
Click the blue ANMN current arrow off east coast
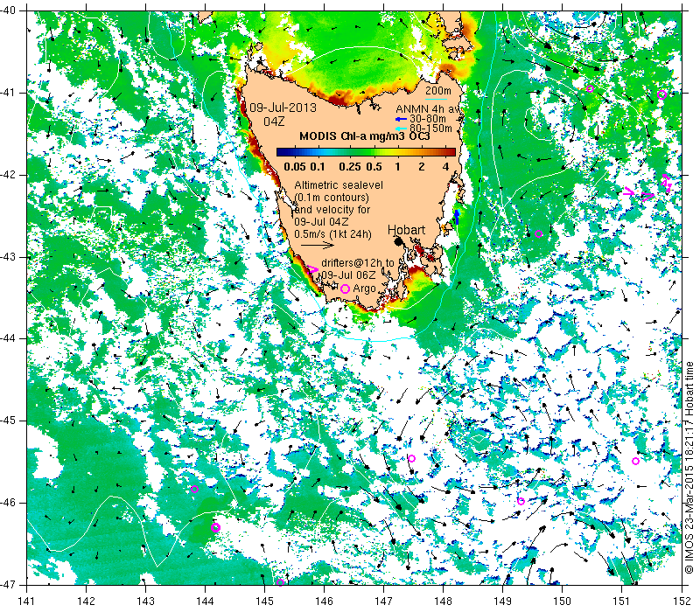point(457,217)
